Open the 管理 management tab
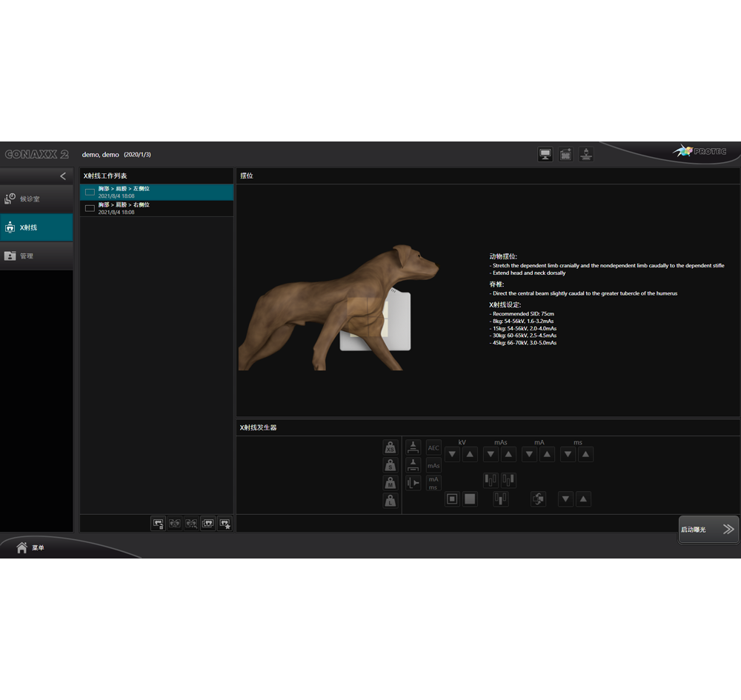 (36, 256)
